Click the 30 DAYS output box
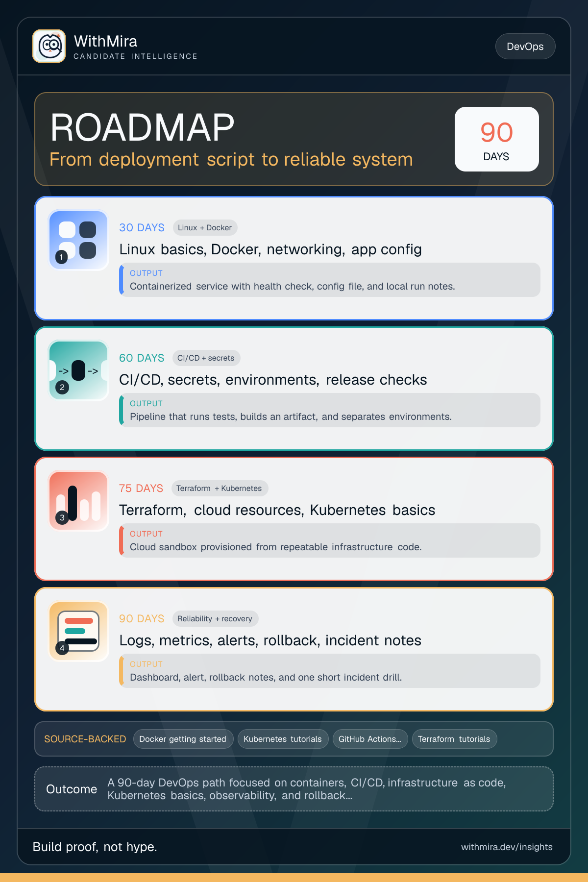The width and height of the screenshot is (588, 882). pos(330,280)
